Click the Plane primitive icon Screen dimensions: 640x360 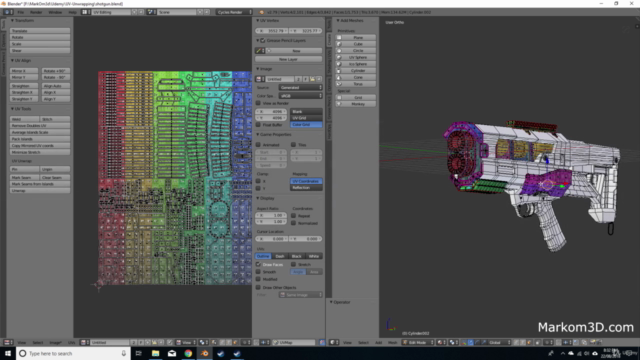point(339,38)
